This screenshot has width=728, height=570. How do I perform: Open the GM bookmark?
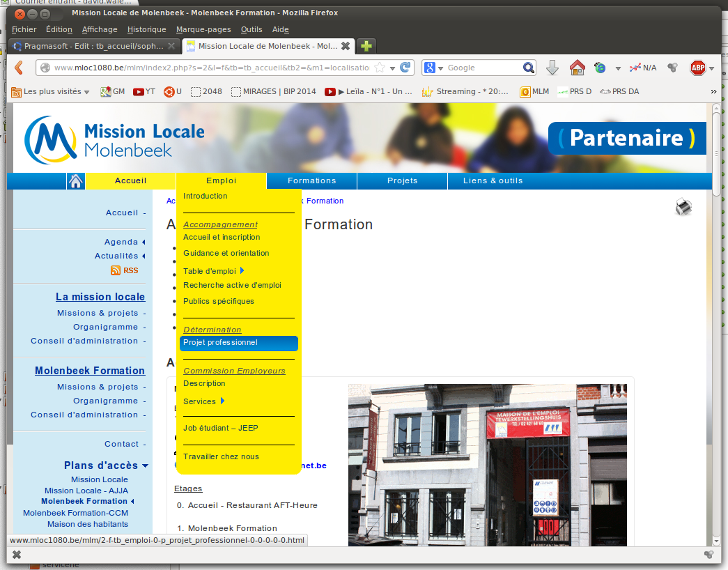coord(112,91)
